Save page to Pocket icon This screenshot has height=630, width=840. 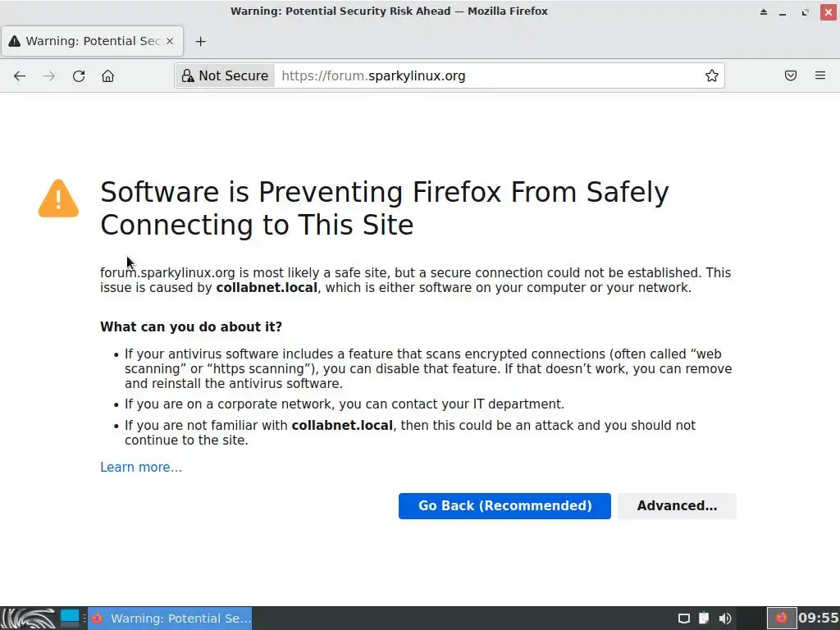point(790,75)
